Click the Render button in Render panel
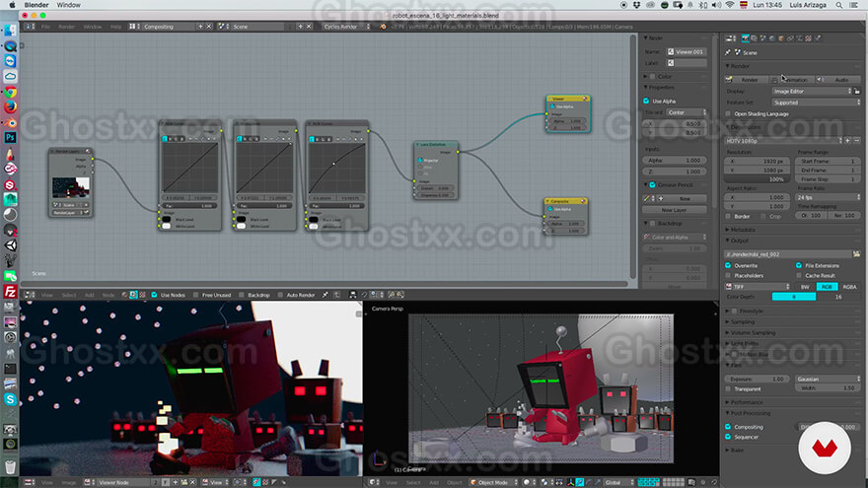Image resolution: width=868 pixels, height=488 pixels. pyautogui.click(x=746, y=80)
